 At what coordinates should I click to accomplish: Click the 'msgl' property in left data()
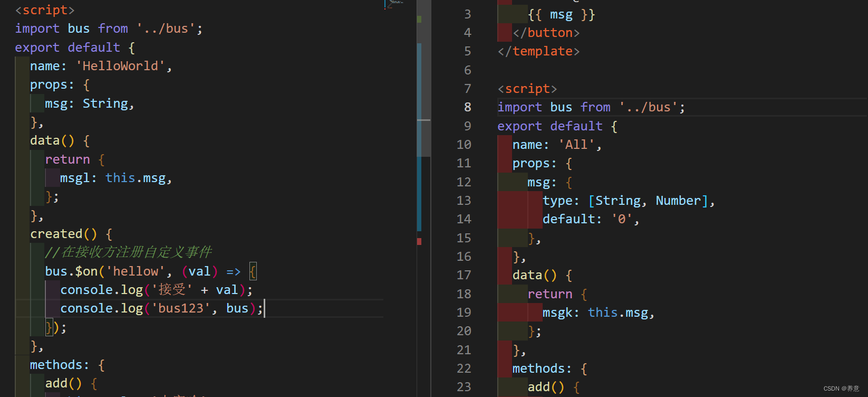click(x=74, y=178)
